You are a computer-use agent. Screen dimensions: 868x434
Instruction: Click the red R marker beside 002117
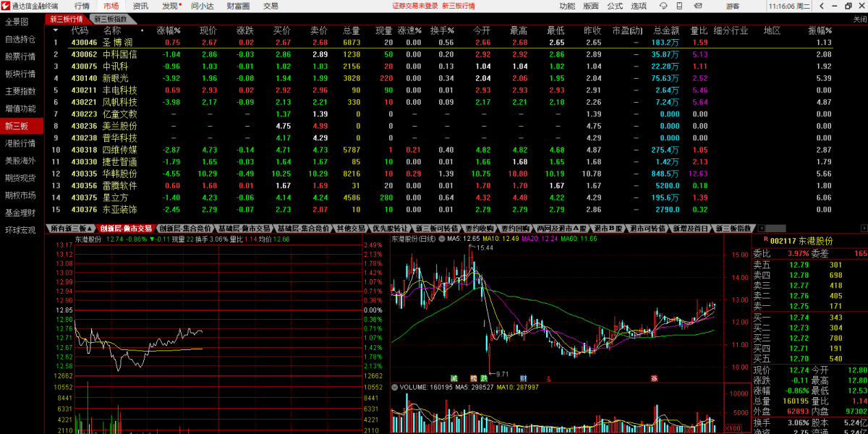click(x=765, y=239)
